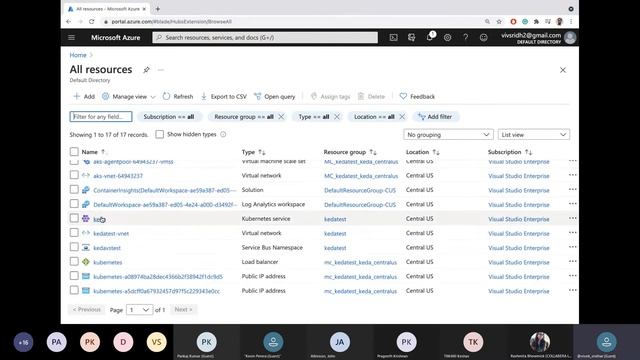Open the page number dropdown

(139, 310)
